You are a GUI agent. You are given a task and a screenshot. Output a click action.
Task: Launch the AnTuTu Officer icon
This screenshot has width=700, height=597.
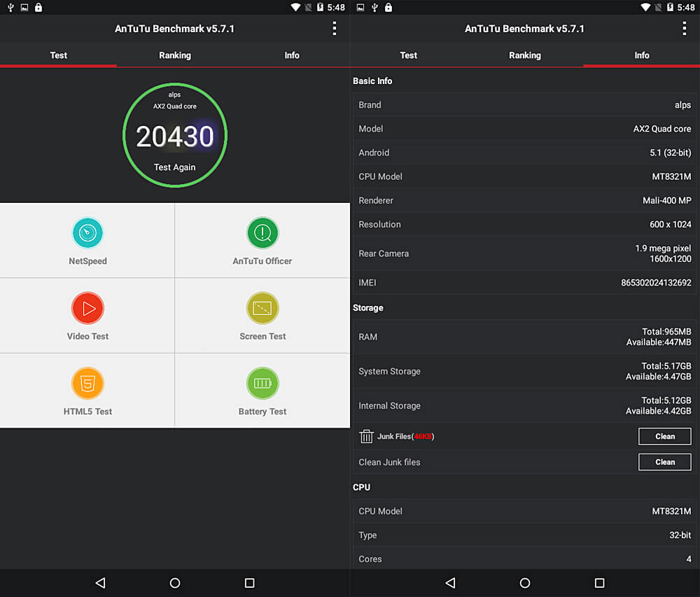262,233
